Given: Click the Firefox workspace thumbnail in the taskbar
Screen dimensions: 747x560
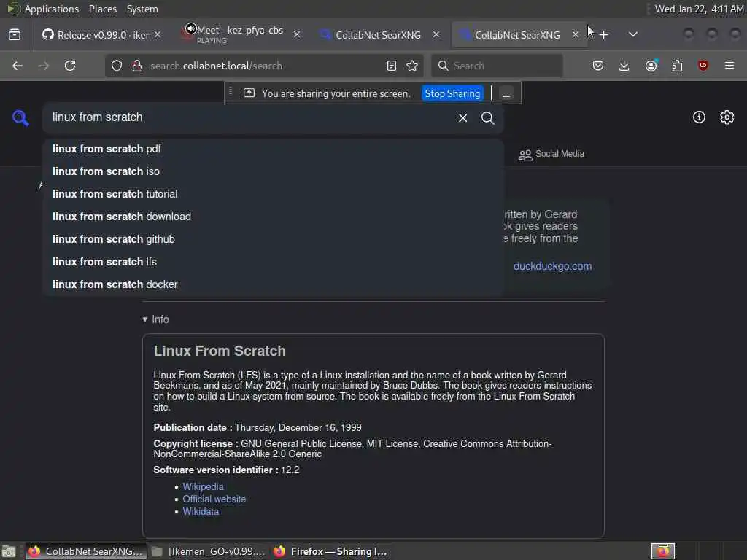Looking at the screenshot, I should (662, 551).
